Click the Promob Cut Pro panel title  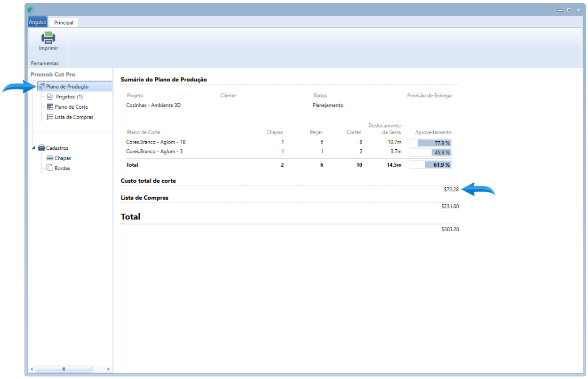[x=53, y=74]
